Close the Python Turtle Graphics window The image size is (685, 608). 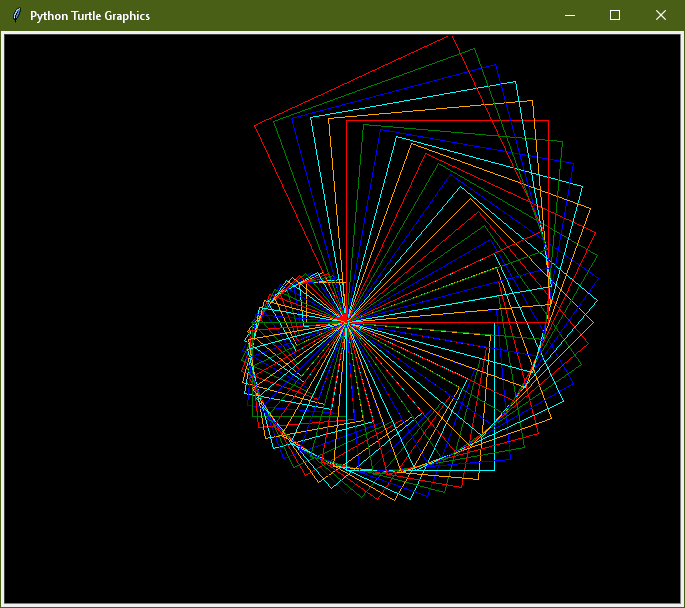point(660,15)
